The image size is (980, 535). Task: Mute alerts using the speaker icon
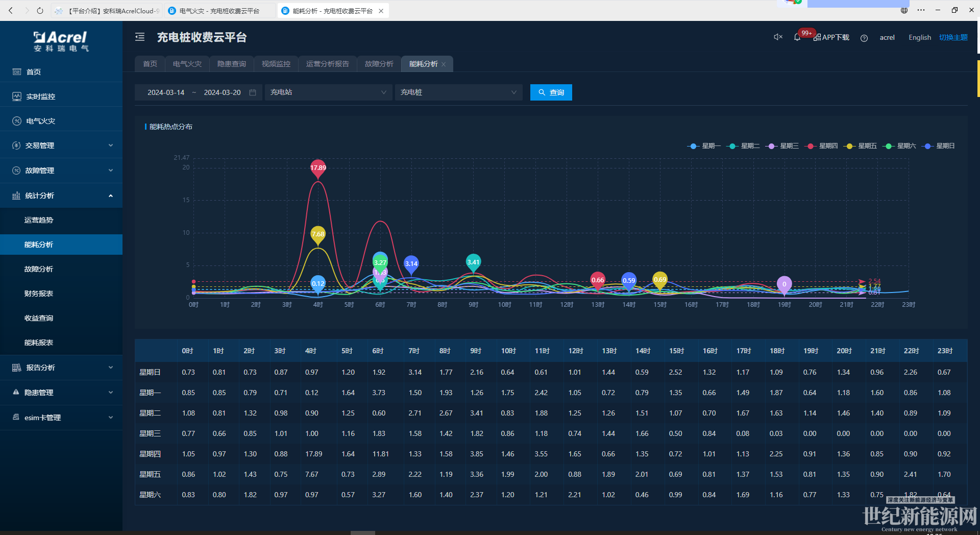click(x=778, y=37)
